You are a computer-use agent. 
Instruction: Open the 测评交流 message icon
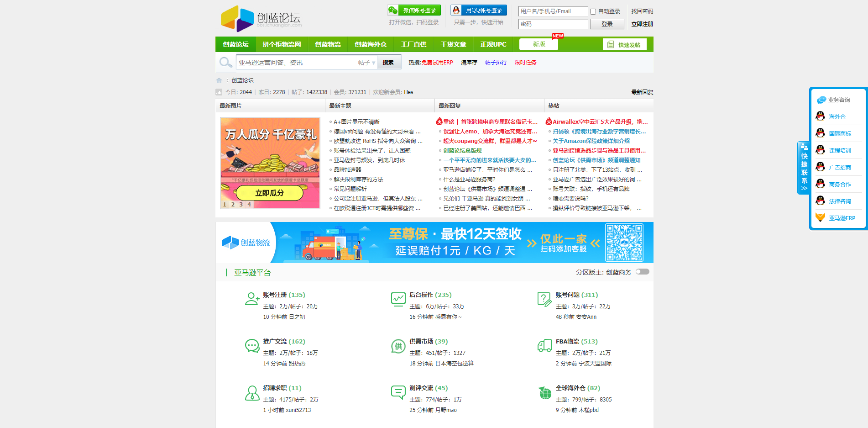coord(398,392)
